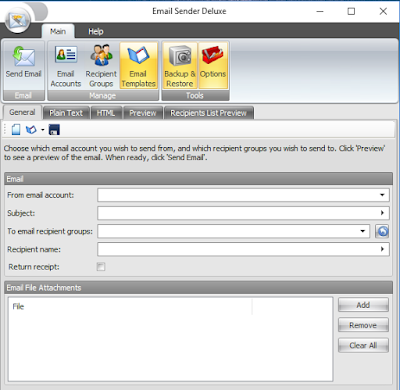This screenshot has height=390, width=400.
Task: Open the Options toolbox icon
Action: (213, 66)
